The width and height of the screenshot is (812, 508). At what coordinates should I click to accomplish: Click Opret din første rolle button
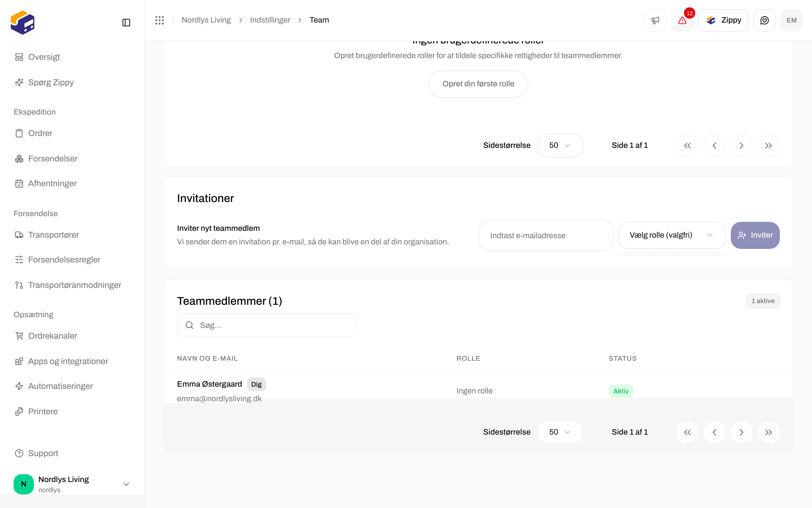coord(478,84)
